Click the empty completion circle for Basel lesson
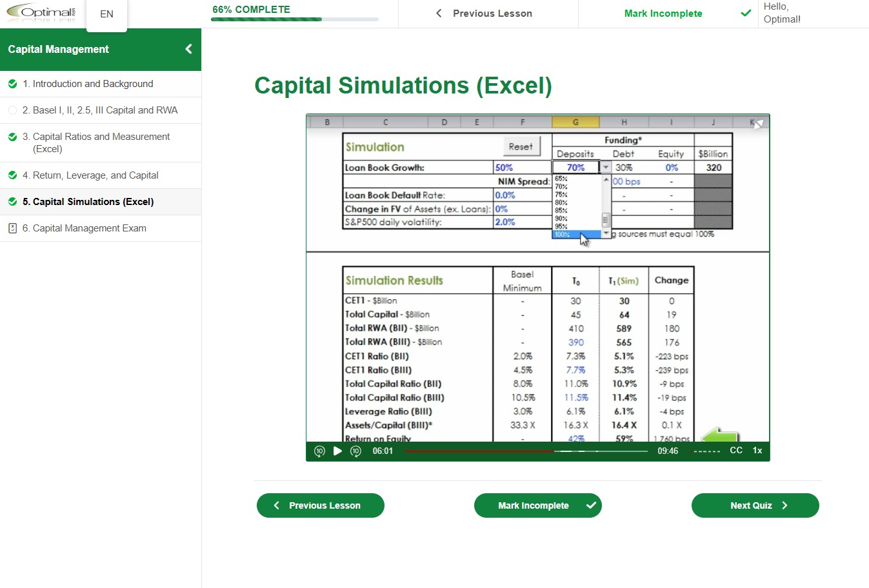Viewport: 869px width, 588px height. [x=14, y=110]
